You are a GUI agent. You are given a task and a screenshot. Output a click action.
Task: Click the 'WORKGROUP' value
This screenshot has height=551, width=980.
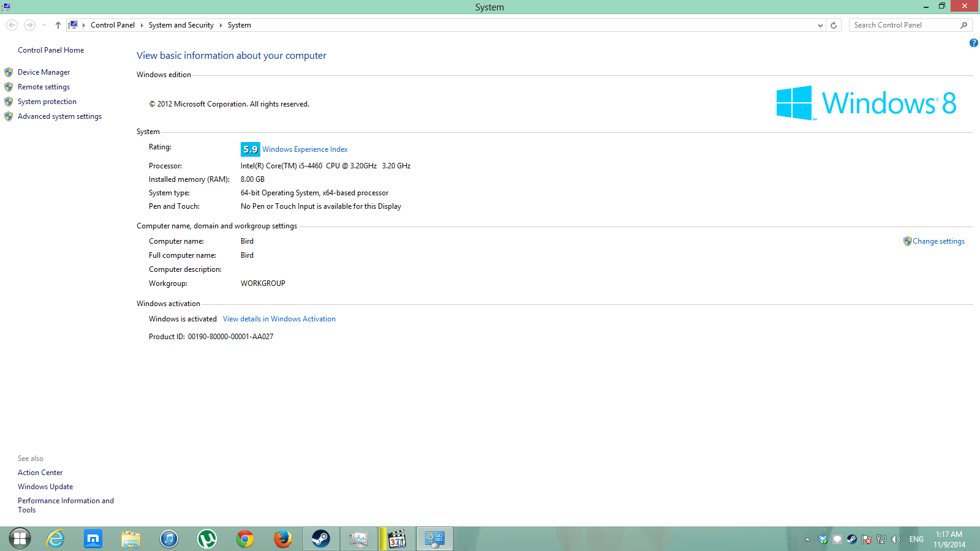click(263, 283)
